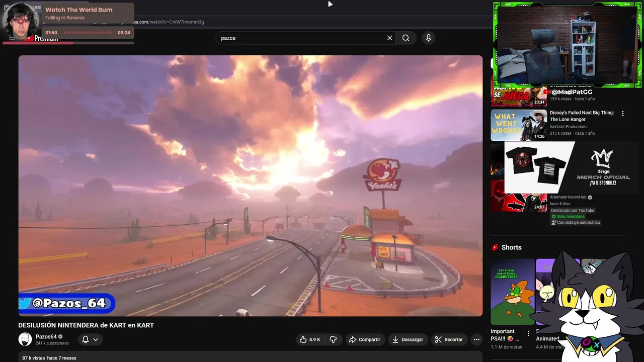The width and height of the screenshot is (644, 362).
Task: Open options menu for the Lone Ranger video
Action: click(x=622, y=114)
